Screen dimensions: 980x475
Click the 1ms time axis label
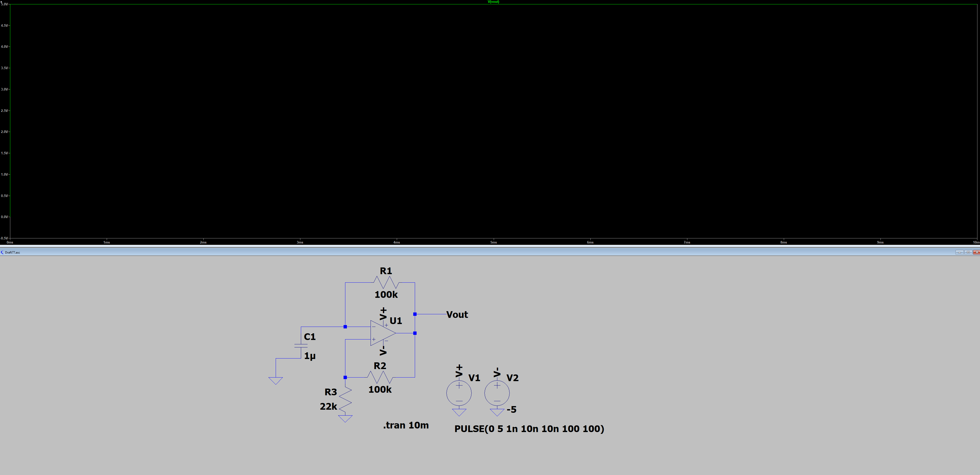point(106,243)
